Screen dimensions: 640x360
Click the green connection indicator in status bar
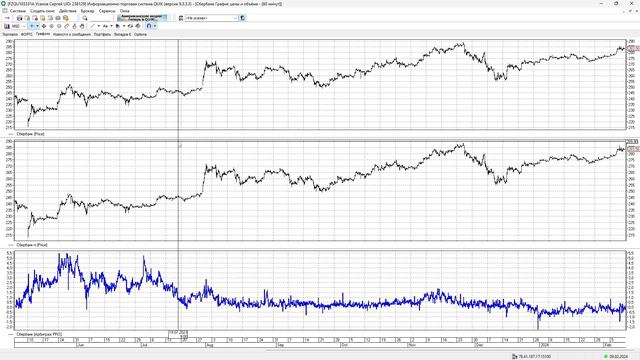pyautogui.click(x=606, y=357)
